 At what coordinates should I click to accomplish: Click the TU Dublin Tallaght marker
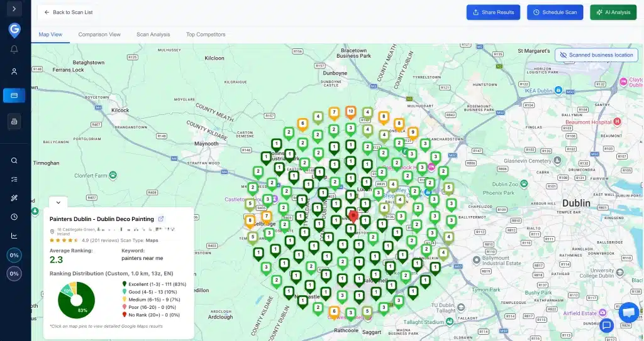click(x=461, y=308)
